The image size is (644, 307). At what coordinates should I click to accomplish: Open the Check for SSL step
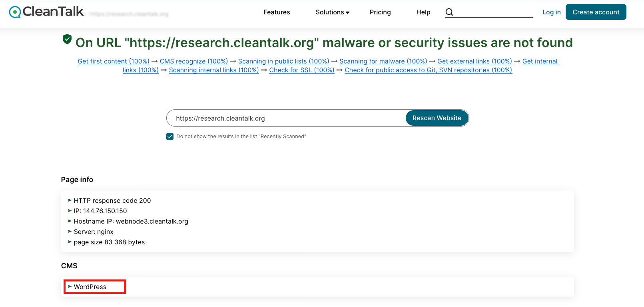pos(302,70)
